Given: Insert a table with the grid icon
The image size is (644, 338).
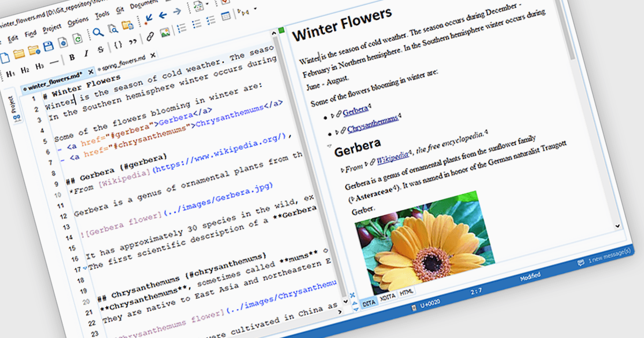Looking at the screenshot, I should (x=225, y=16).
